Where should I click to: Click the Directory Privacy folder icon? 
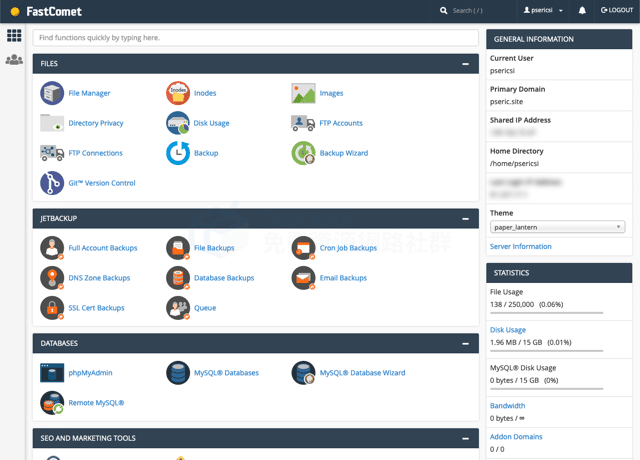[x=52, y=123]
